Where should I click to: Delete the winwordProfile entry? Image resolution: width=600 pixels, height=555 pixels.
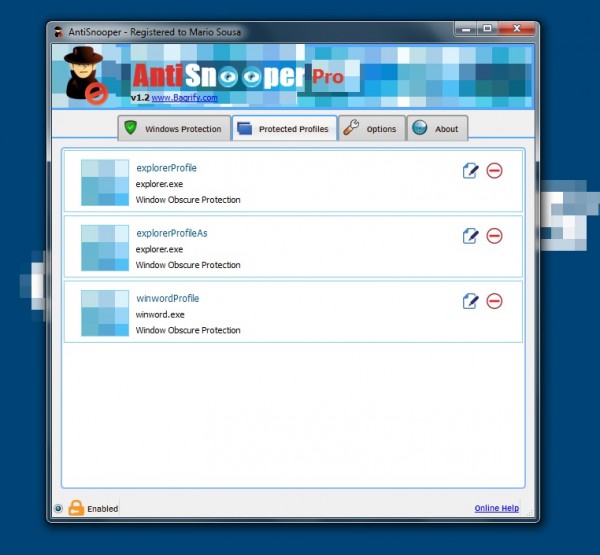pyautogui.click(x=494, y=301)
